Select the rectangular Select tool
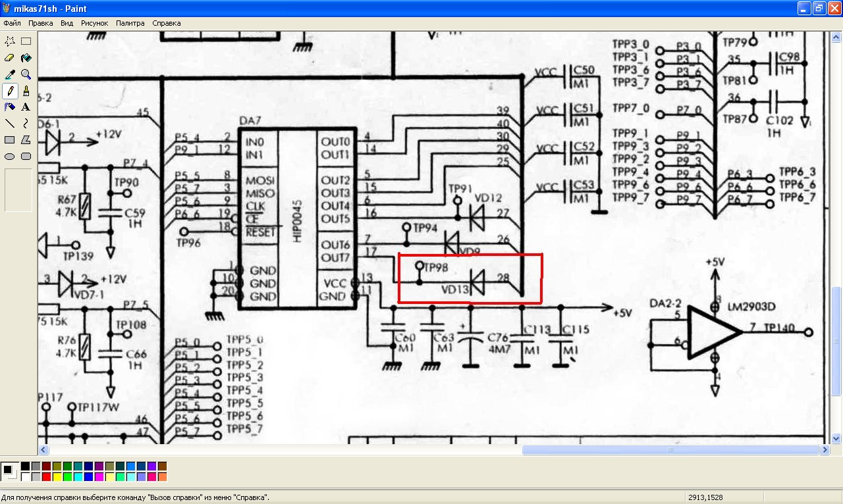The height and width of the screenshot is (504, 843). [26, 41]
